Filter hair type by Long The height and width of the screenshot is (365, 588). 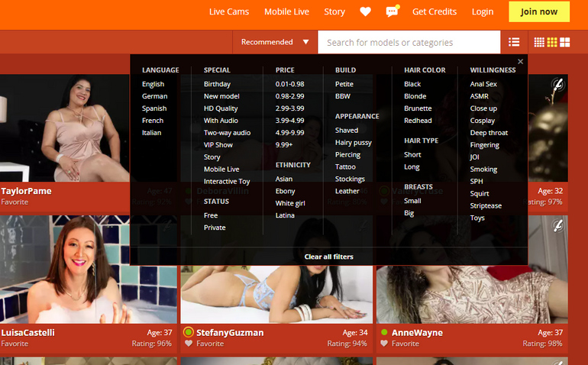click(x=412, y=167)
